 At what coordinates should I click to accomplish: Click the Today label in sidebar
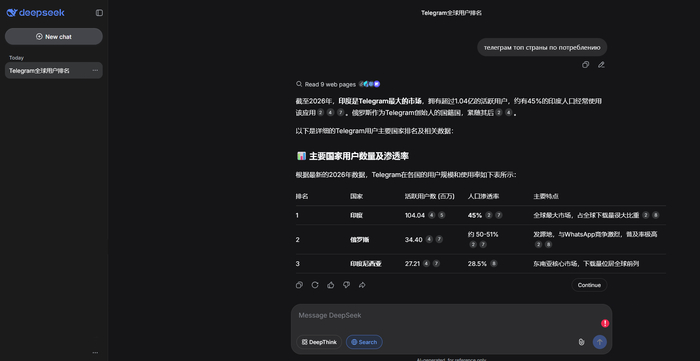[16, 58]
